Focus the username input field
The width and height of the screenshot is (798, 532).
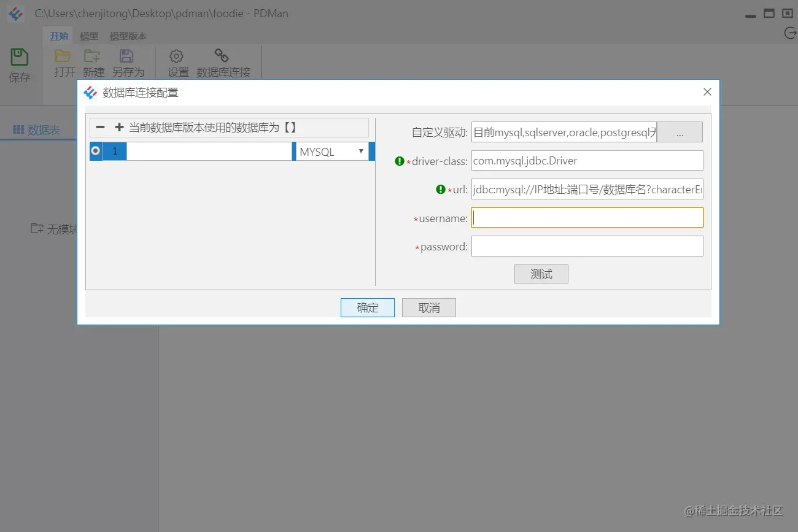587,218
